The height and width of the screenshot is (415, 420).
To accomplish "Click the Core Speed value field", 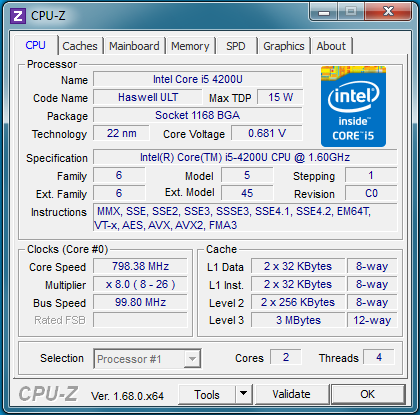I will tap(140, 266).
